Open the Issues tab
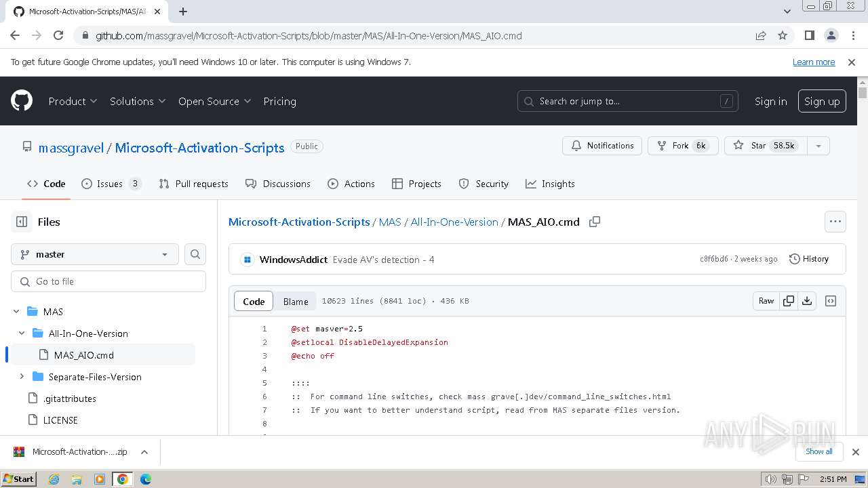The width and height of the screenshot is (868, 488). point(112,184)
